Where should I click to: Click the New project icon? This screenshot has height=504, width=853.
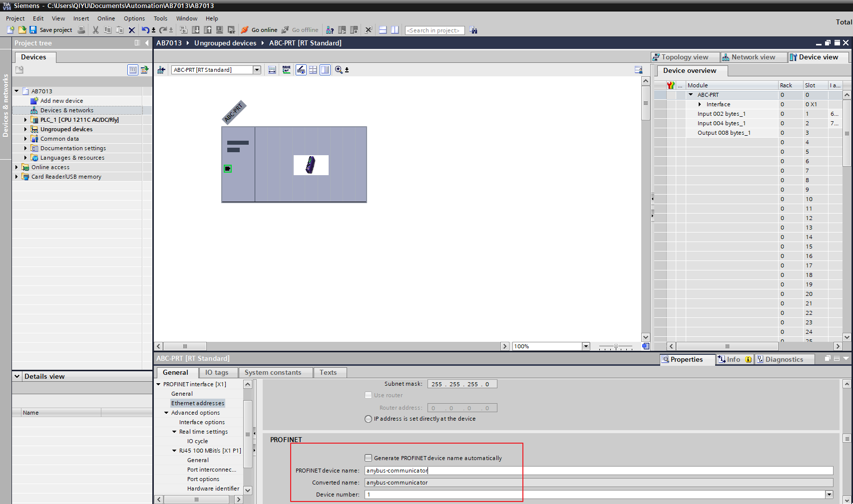(x=10, y=30)
